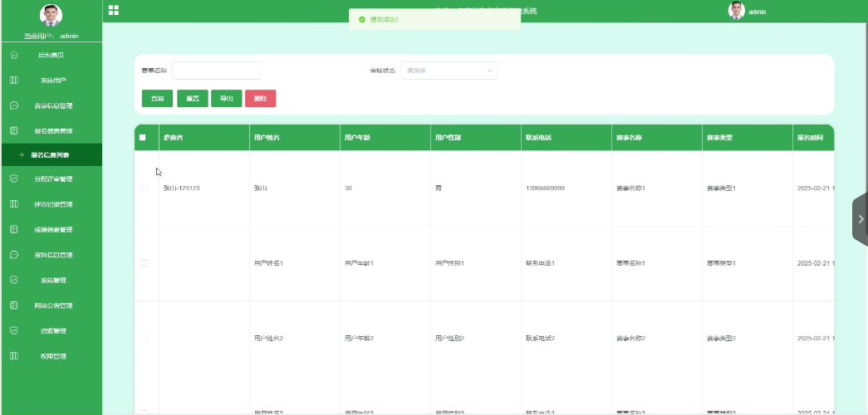Click the admin avatar in the top bar
Image resolution: width=868 pixels, height=415 pixels.
736,11
